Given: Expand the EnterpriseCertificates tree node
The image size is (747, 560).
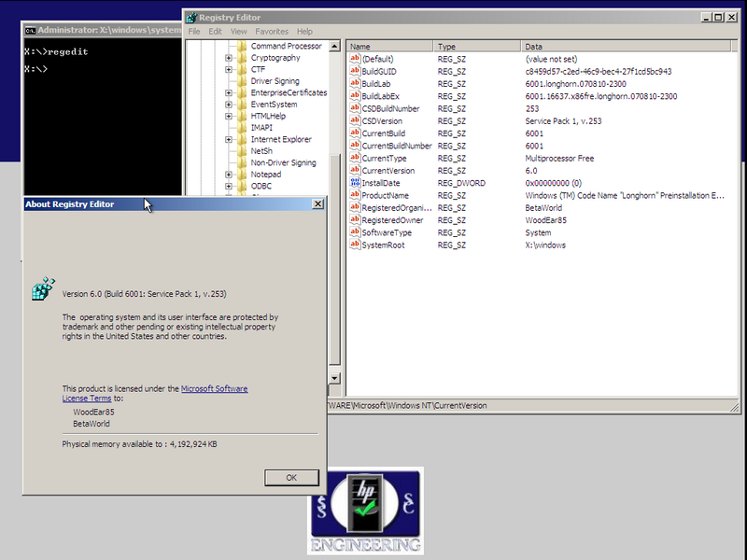Looking at the screenshot, I should 229,93.
